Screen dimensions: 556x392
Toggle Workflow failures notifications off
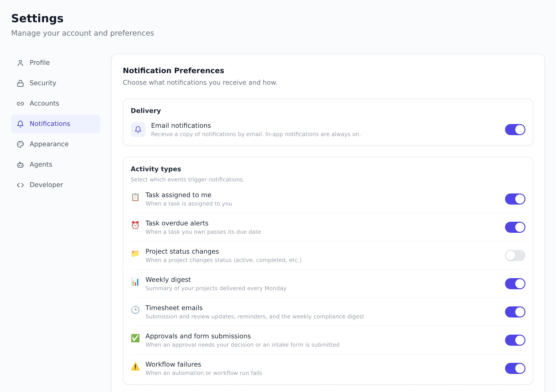[x=515, y=368]
